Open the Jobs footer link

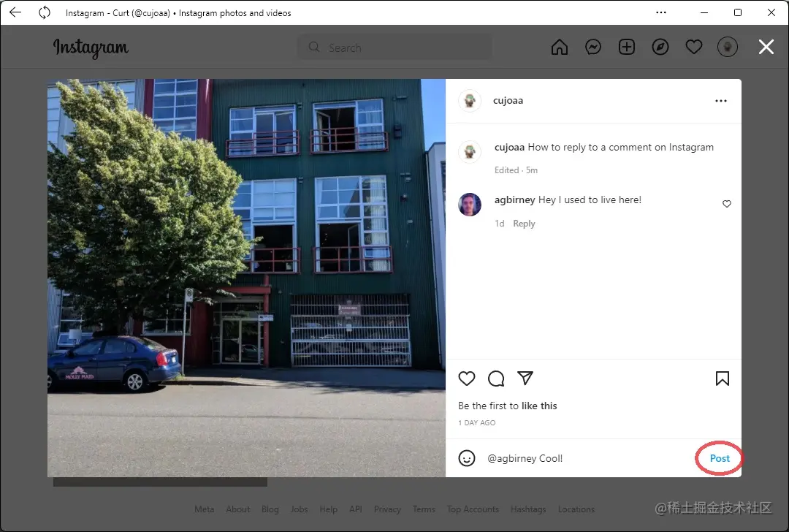pos(299,509)
